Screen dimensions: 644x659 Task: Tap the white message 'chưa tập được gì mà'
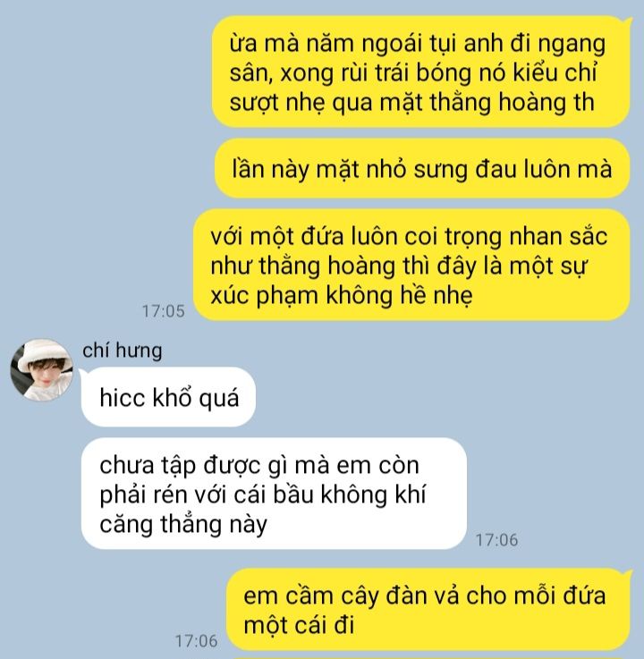coord(274,494)
